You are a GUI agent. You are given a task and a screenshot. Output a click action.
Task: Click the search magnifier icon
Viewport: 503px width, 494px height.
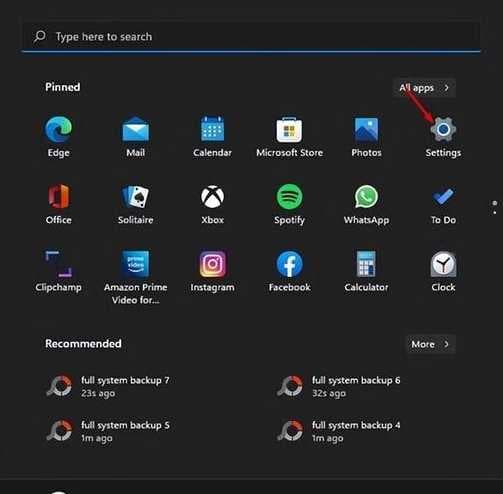point(40,36)
